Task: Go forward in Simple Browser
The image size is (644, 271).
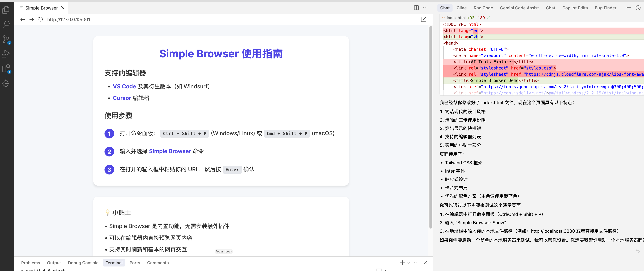Action: point(31,19)
